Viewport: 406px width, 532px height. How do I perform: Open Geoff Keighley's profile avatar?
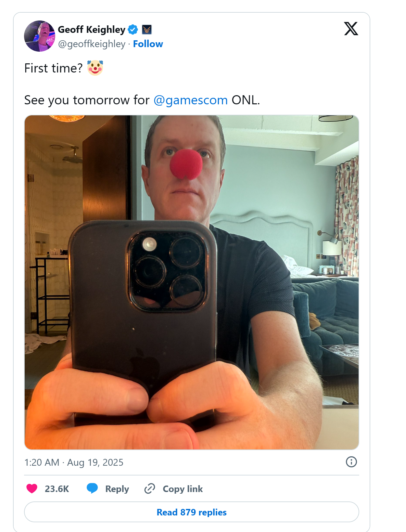coord(40,36)
